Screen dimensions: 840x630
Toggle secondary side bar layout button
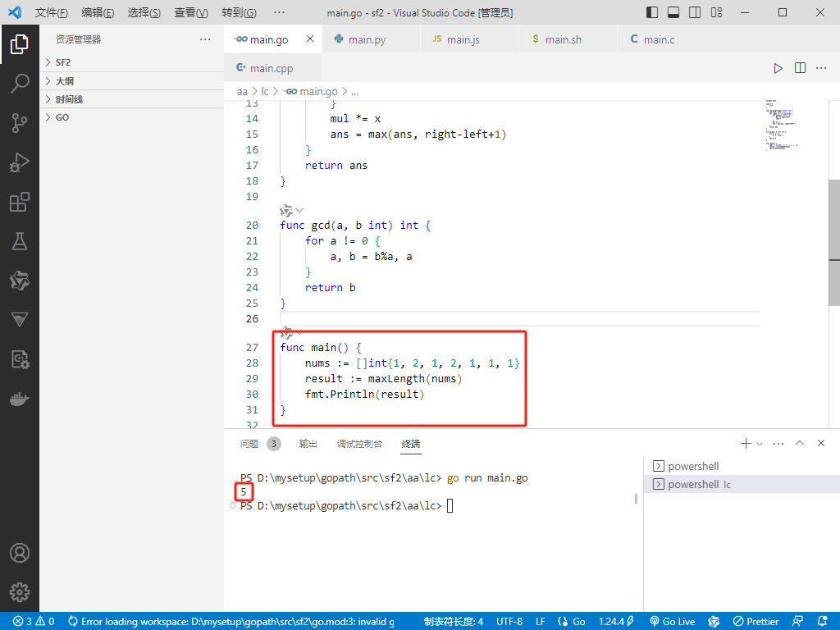point(695,12)
